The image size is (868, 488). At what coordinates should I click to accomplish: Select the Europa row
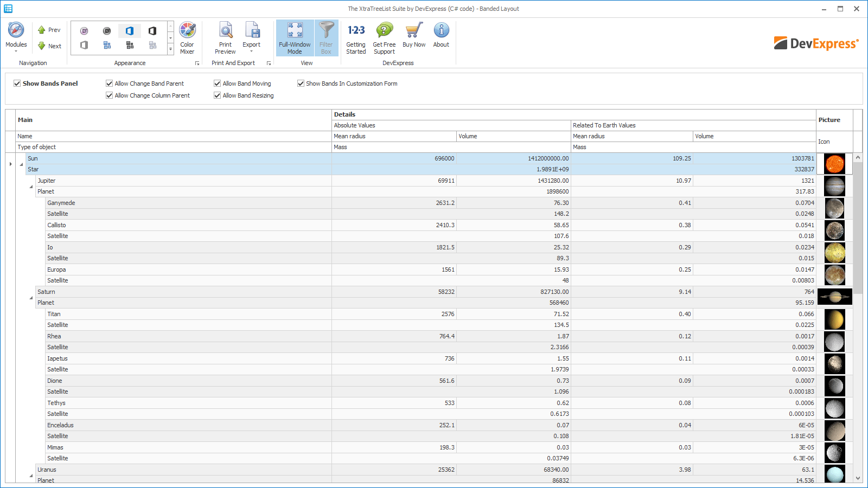coord(431,275)
